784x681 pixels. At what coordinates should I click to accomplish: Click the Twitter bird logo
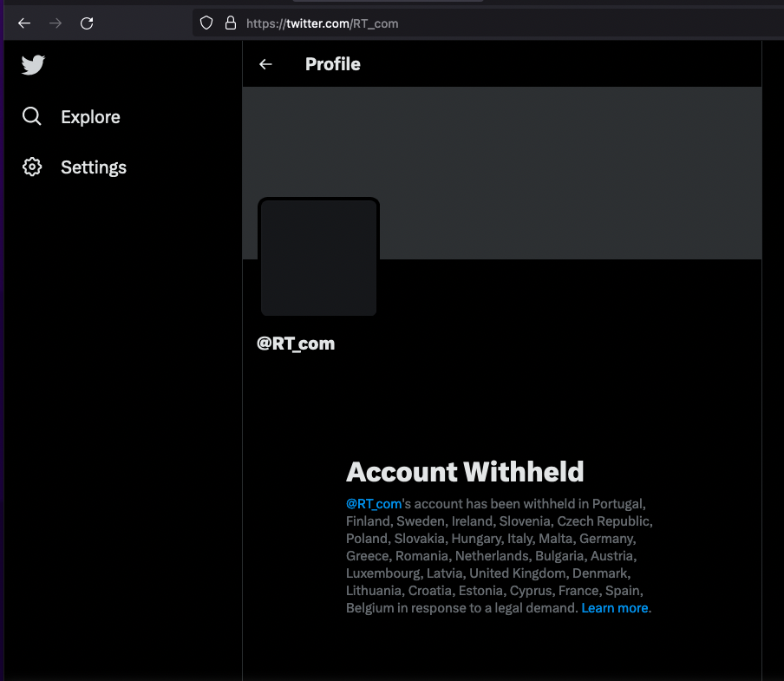pos(33,65)
